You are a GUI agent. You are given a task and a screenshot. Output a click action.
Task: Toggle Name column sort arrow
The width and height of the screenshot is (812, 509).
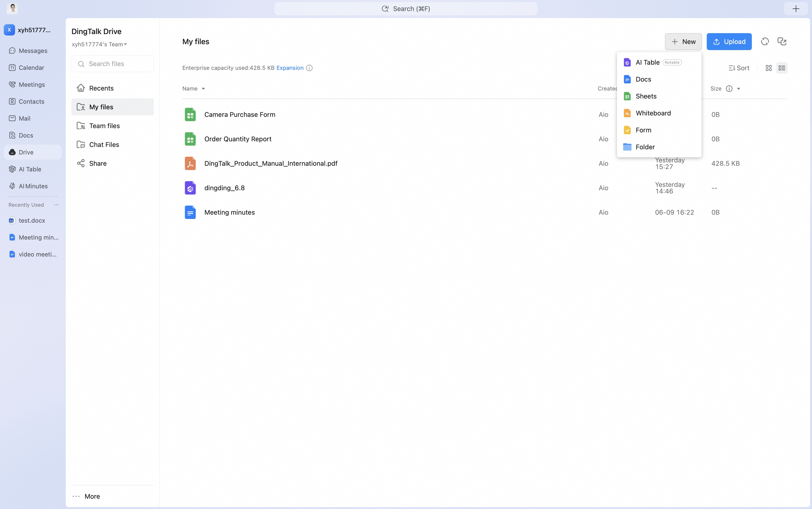[x=203, y=89]
